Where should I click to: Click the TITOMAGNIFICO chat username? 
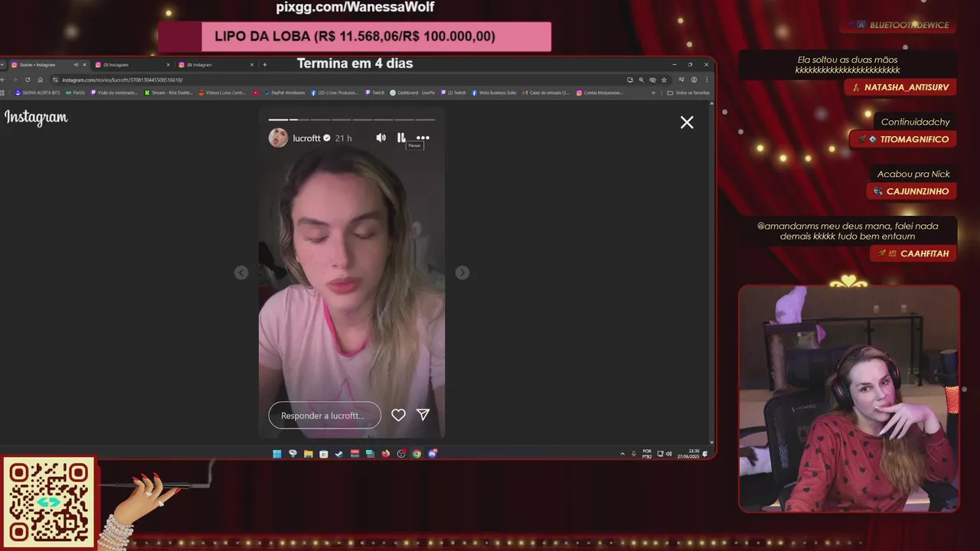(914, 139)
